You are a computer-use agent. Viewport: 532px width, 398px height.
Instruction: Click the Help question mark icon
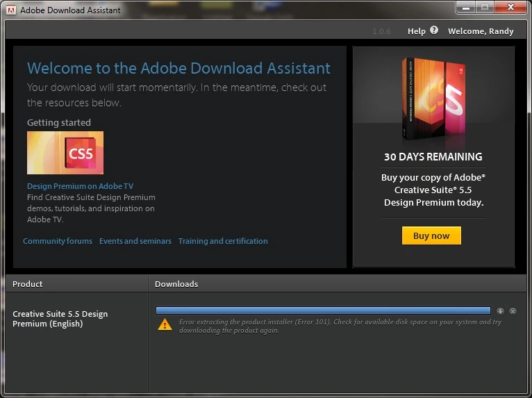434,31
